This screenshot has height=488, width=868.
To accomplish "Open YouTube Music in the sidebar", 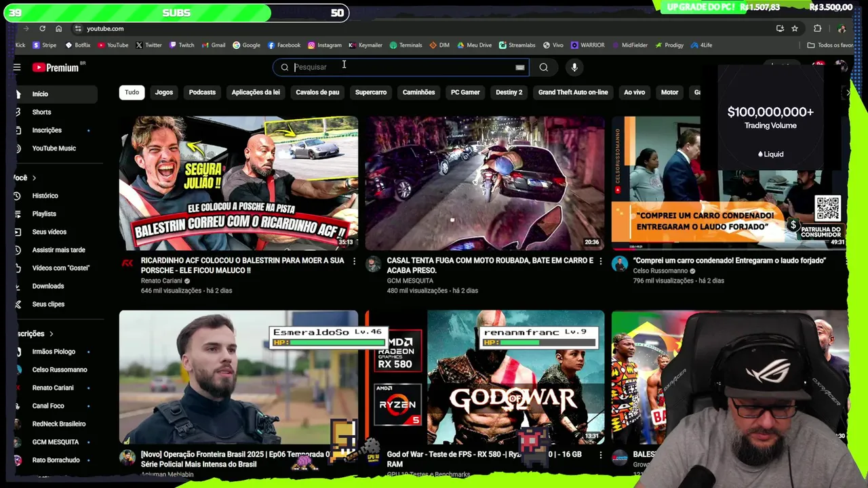I will pos(56,148).
